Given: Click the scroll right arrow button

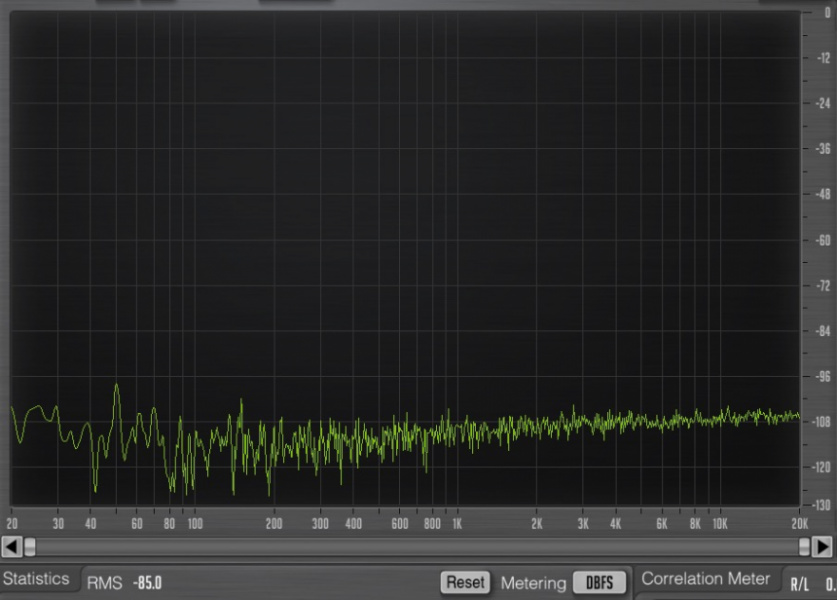Looking at the screenshot, I should (823, 547).
